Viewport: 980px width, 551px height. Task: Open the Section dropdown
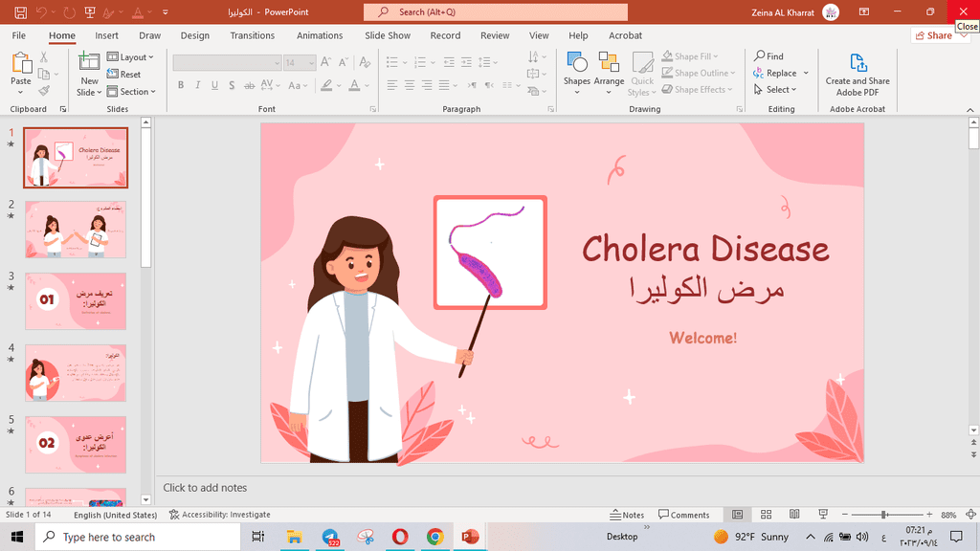click(x=130, y=91)
